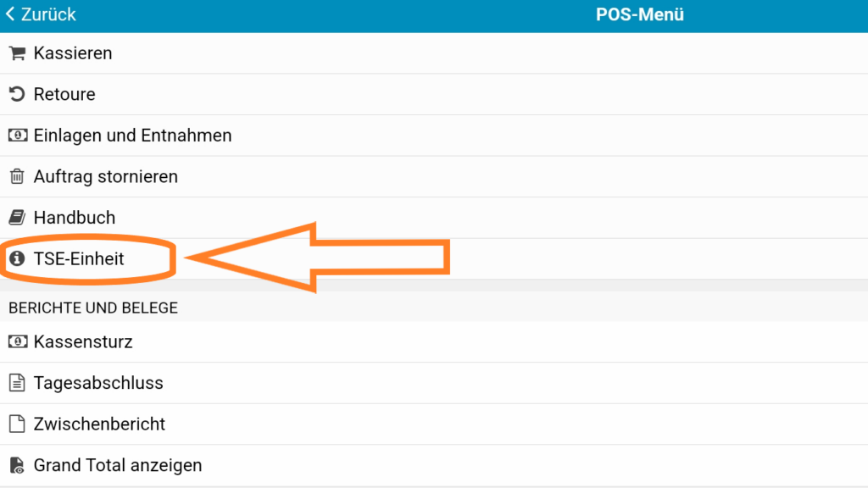
Task: Open Einlagen und Entnahmen
Action: tap(434, 135)
